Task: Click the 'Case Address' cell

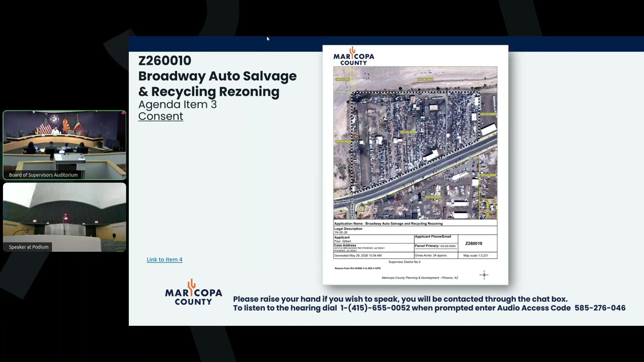Action: (x=374, y=247)
